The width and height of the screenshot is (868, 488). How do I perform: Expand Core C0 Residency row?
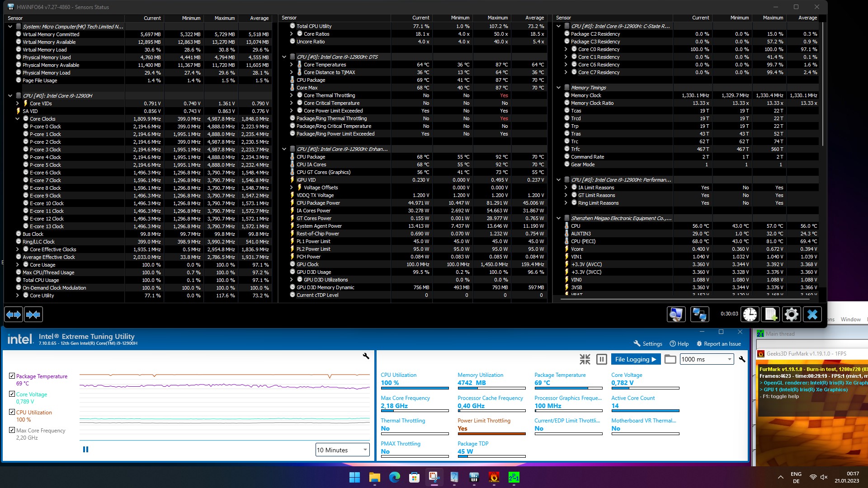[x=566, y=49]
